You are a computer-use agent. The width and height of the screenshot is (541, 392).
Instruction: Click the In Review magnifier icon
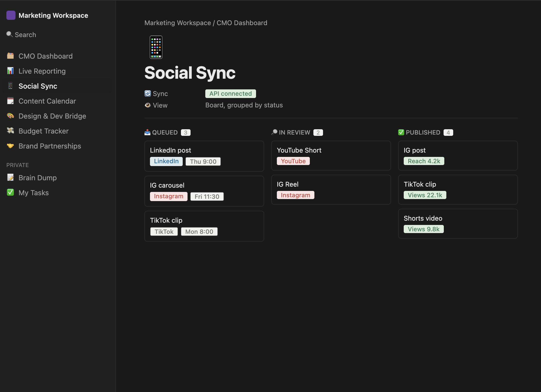tap(274, 132)
